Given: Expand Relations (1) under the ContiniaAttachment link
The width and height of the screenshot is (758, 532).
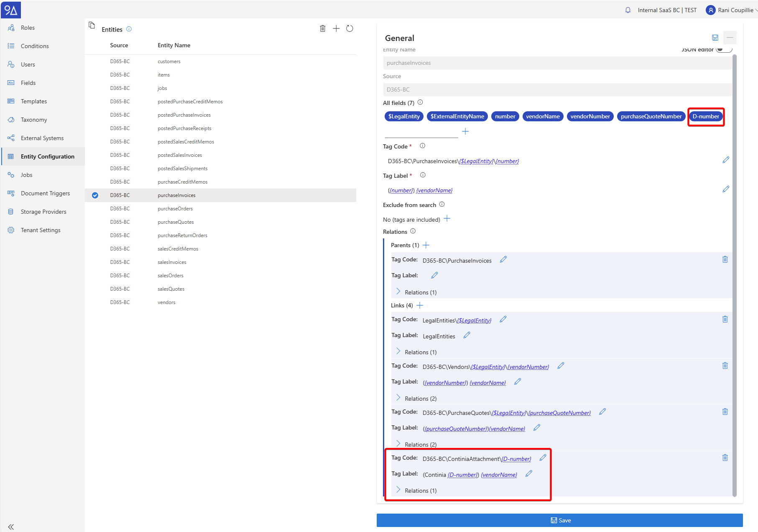Looking at the screenshot, I should [x=398, y=490].
